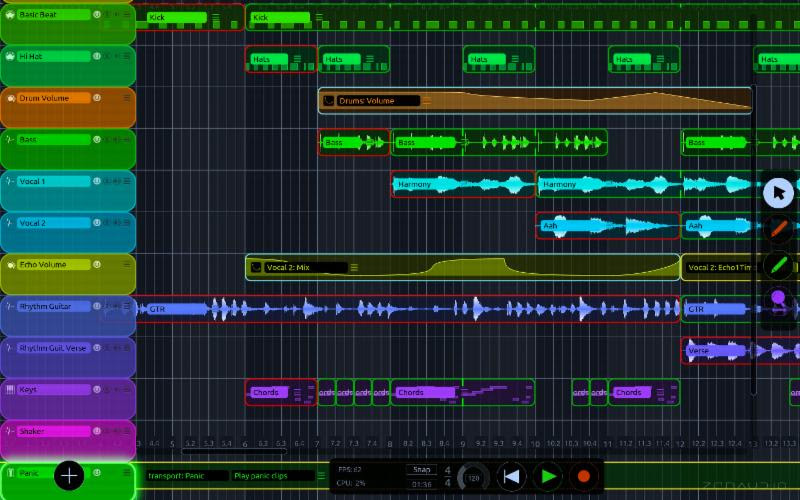The image size is (800, 500).
Task: Click the 120 tempo dial
Action: 474,478
